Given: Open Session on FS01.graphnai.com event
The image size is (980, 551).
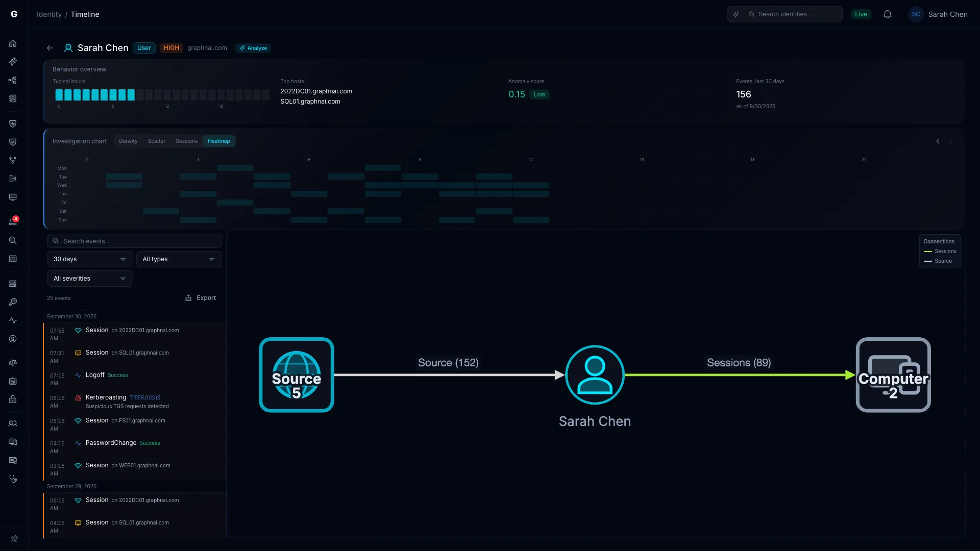Looking at the screenshot, I should tap(135, 424).
